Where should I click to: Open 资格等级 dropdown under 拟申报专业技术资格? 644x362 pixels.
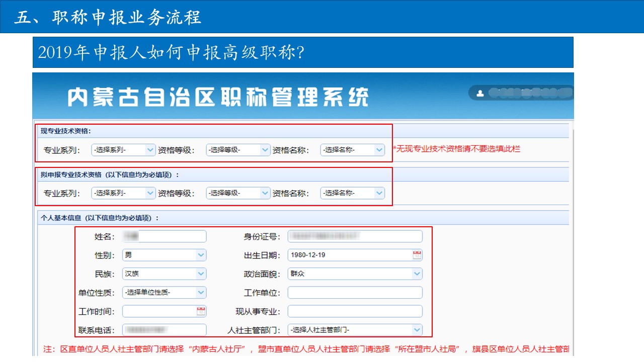238,193
